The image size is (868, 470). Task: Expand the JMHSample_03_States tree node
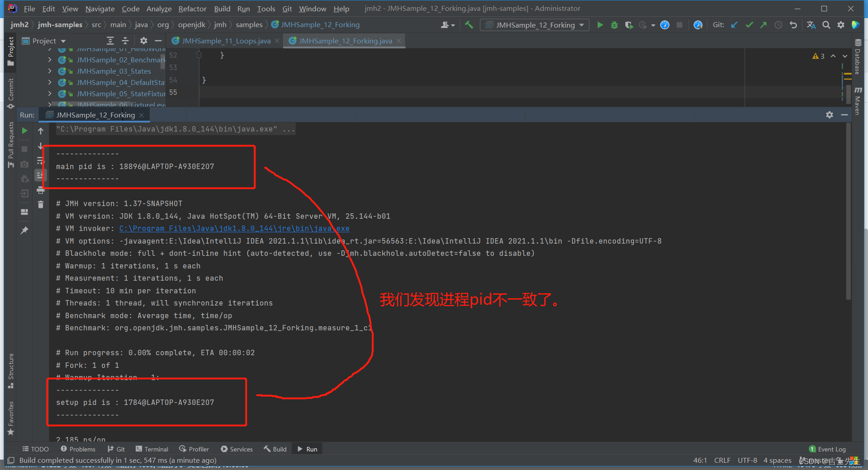click(50, 71)
